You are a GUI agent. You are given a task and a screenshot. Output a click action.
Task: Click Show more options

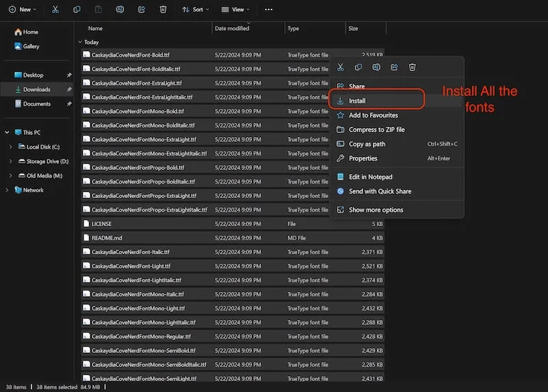tap(397, 210)
